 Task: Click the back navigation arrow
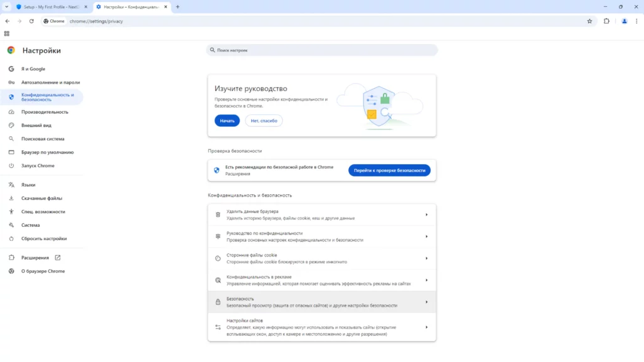click(8, 21)
